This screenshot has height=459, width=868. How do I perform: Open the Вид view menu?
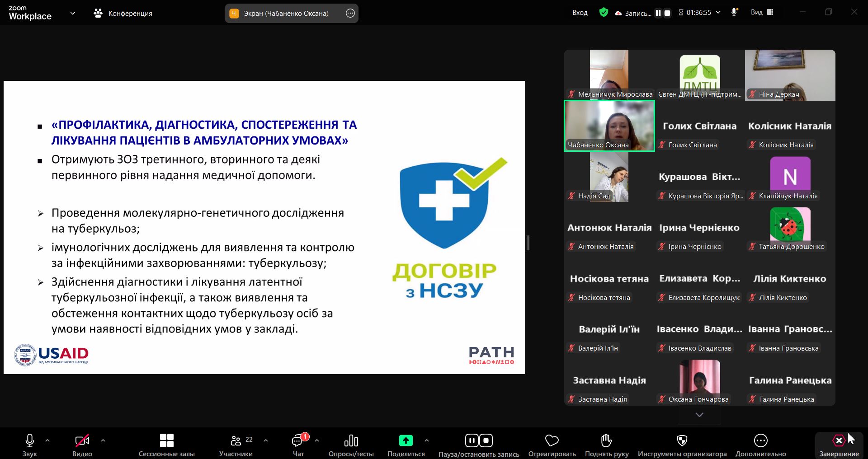[762, 13]
